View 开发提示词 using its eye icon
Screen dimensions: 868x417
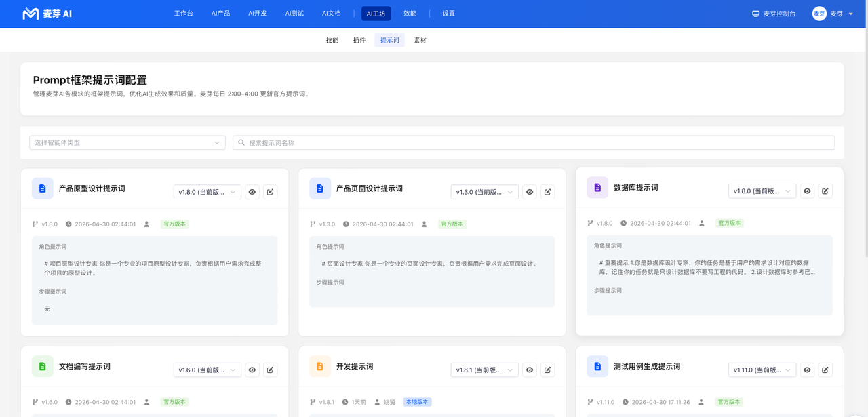(x=530, y=370)
